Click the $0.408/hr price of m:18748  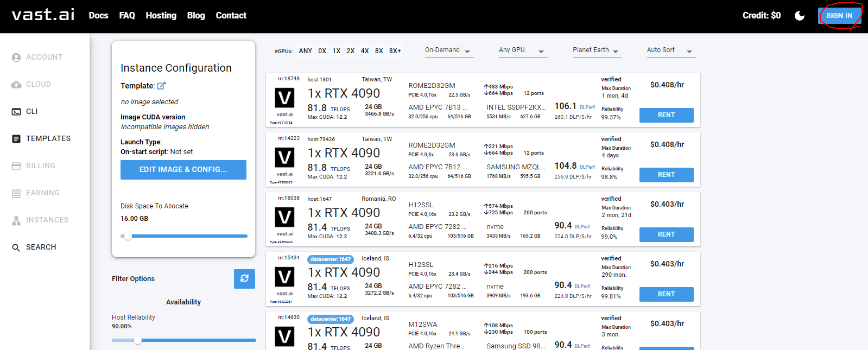coord(667,85)
